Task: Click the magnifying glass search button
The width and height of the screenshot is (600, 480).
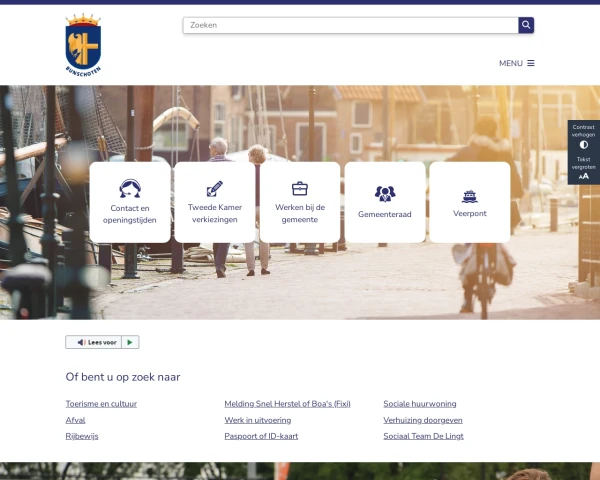Action: 526,25
